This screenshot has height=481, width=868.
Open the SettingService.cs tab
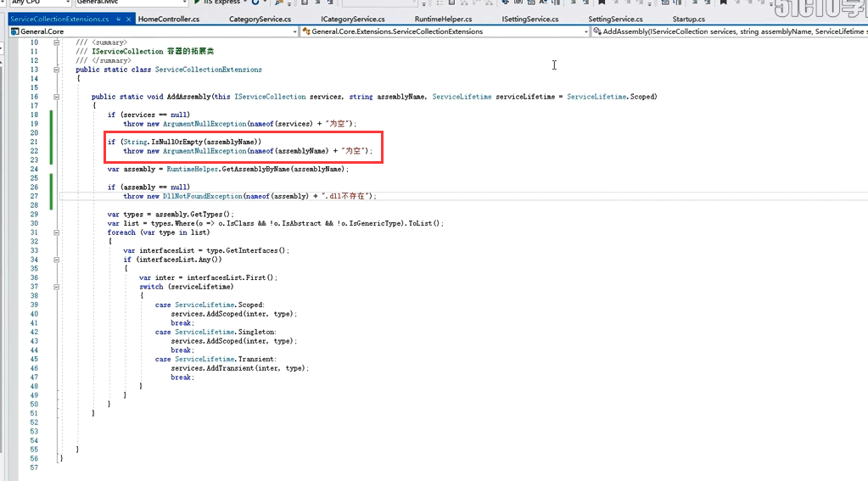point(615,19)
